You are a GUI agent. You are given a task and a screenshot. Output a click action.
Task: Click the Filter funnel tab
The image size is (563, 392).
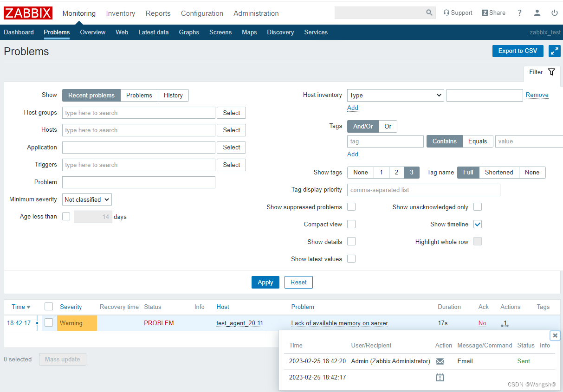[542, 72]
